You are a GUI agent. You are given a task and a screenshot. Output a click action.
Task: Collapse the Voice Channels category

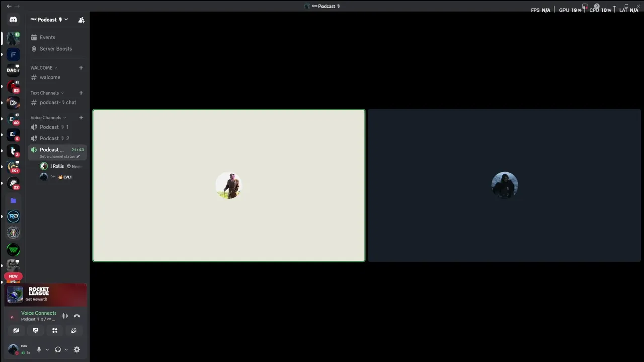tap(48, 117)
